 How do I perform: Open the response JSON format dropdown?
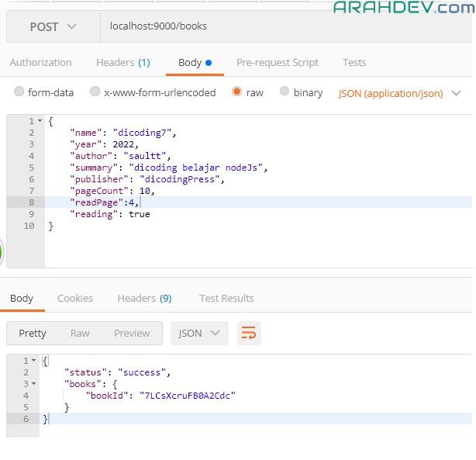coord(199,333)
